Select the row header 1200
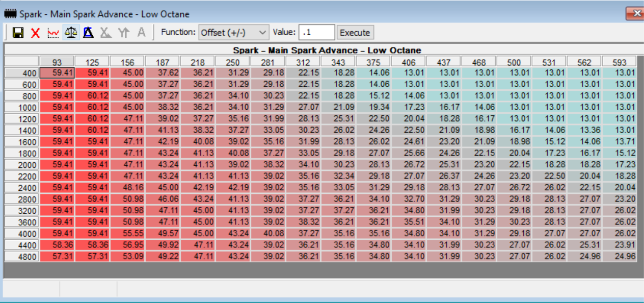644x303 pixels. [x=22, y=119]
